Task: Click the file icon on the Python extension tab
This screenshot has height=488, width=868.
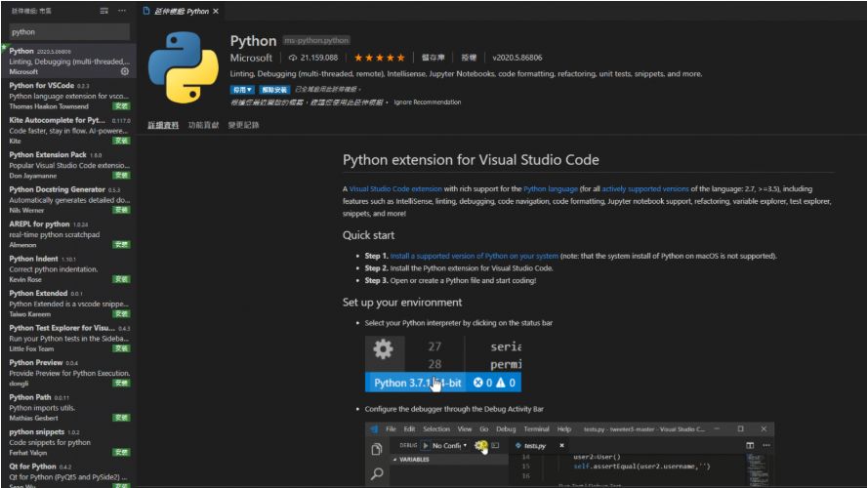Action: coord(145,12)
